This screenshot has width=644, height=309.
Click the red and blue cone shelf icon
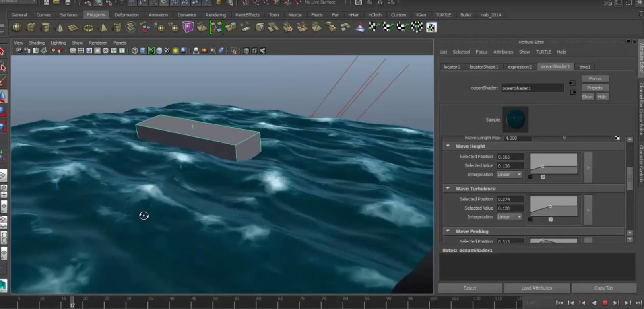[360, 27]
